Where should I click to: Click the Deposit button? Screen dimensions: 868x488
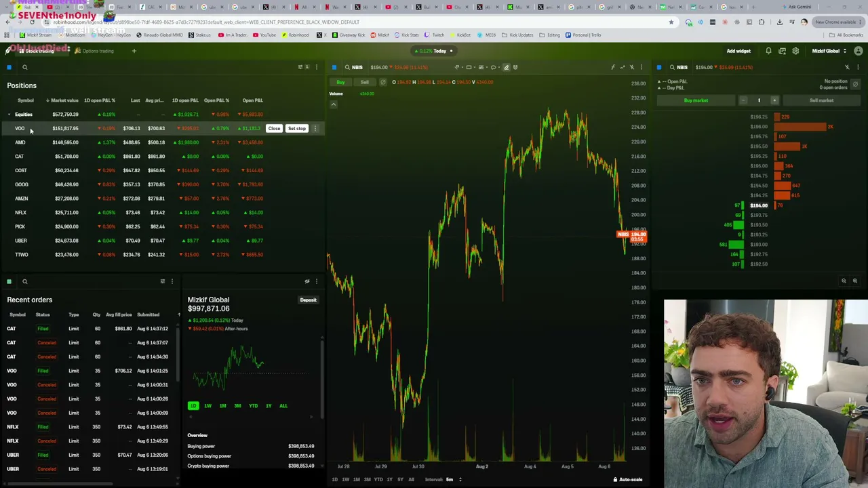(308, 300)
